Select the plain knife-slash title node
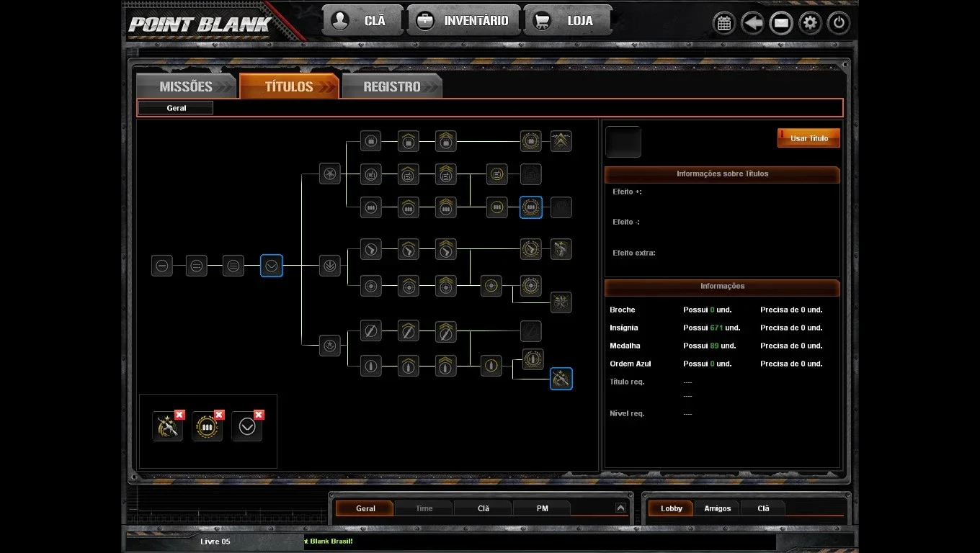 click(x=370, y=331)
